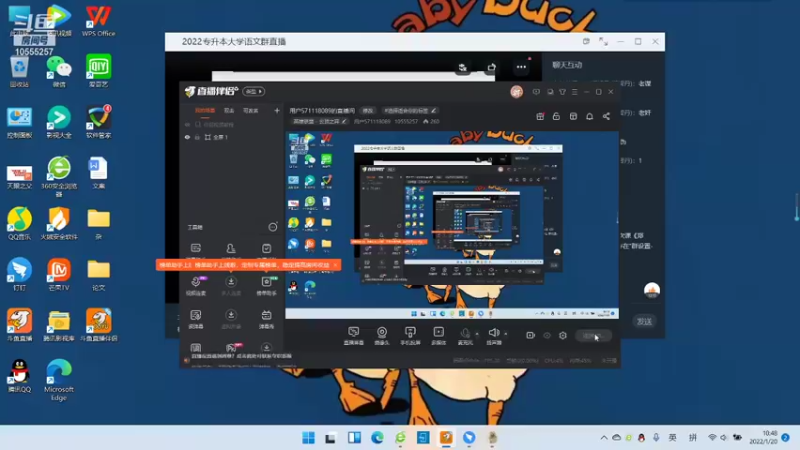Open the notification bell in stream header
This screenshot has height=450, width=800.
(x=589, y=116)
